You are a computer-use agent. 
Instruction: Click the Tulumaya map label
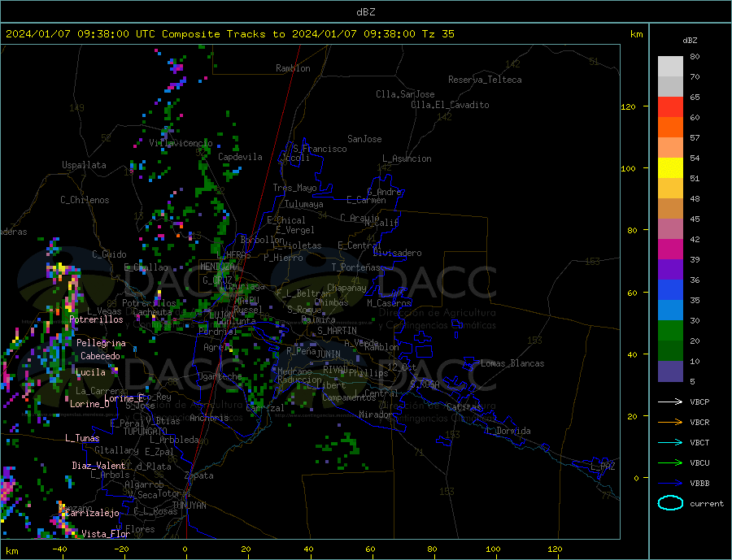point(304,204)
